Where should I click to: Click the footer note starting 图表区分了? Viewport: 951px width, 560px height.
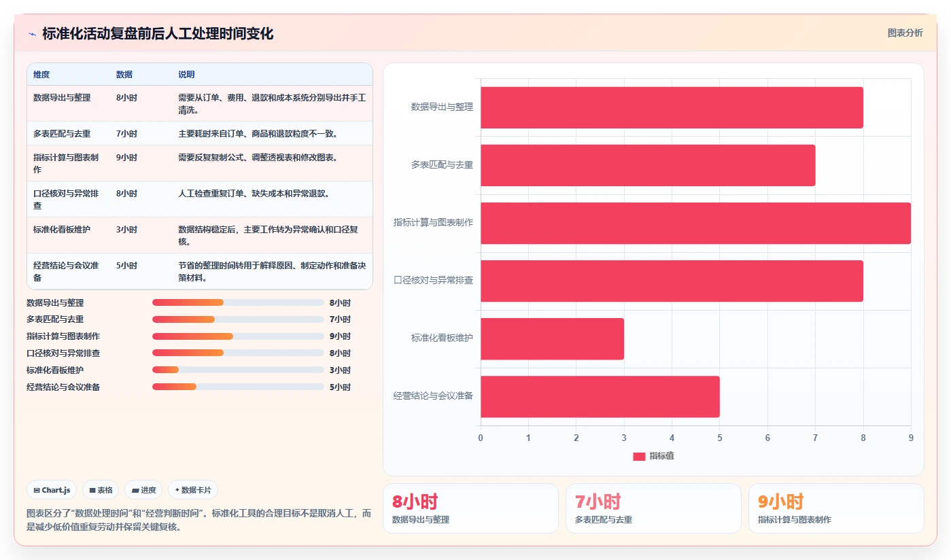(198, 520)
